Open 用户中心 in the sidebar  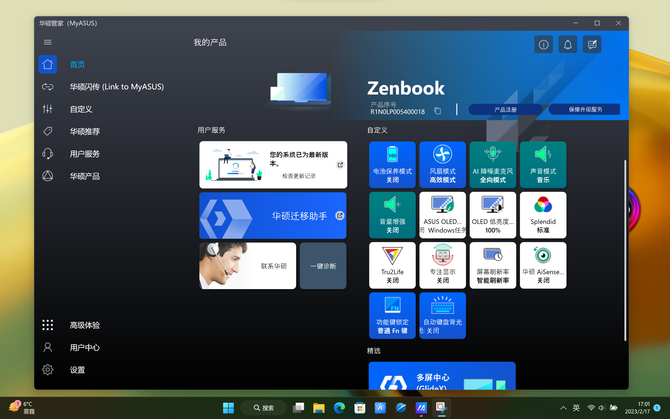85,347
